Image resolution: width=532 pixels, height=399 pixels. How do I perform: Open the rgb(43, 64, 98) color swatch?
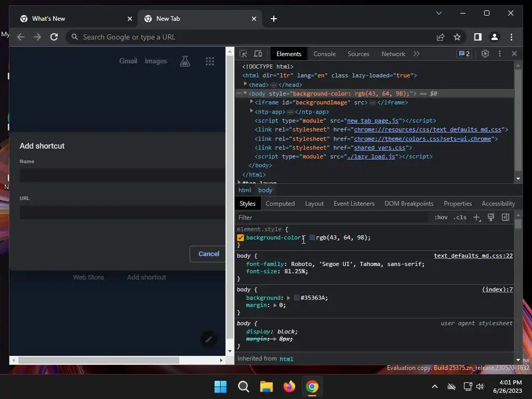pyautogui.click(x=312, y=237)
